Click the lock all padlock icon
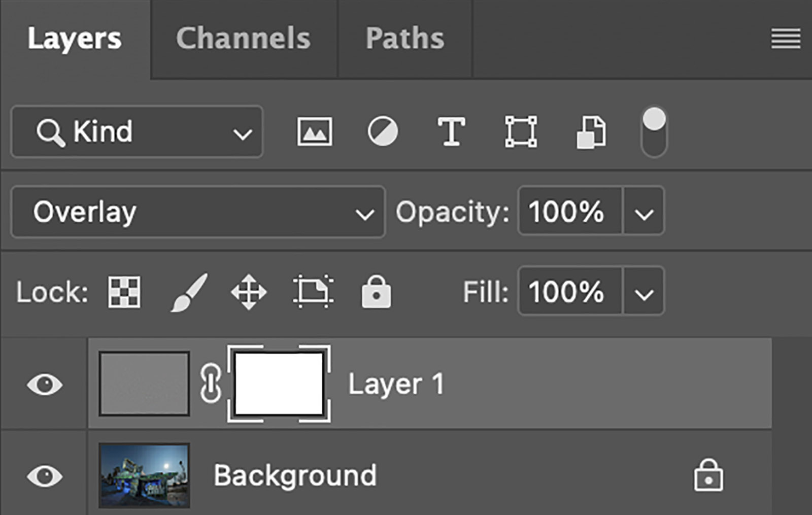The width and height of the screenshot is (812, 515). coord(376,292)
